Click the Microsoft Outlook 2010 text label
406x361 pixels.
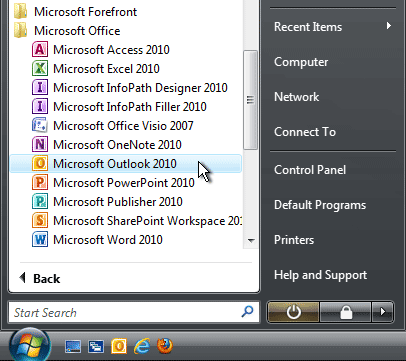pyautogui.click(x=115, y=164)
